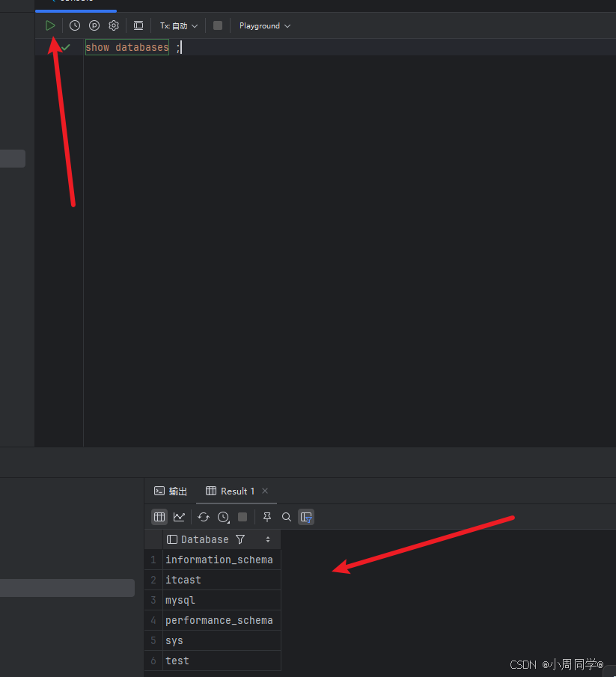The image size is (616, 677).
Task: Open auto-refresh clock in results toolbar
Action: [223, 517]
